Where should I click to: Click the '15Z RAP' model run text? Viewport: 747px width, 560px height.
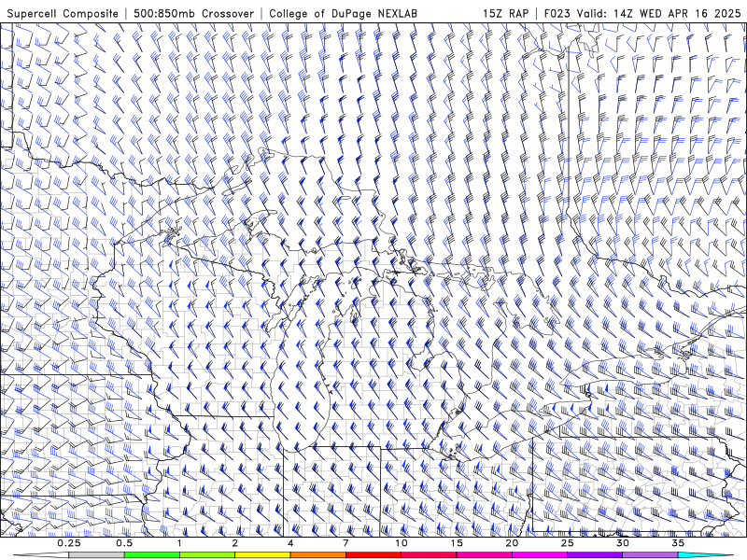(x=505, y=14)
